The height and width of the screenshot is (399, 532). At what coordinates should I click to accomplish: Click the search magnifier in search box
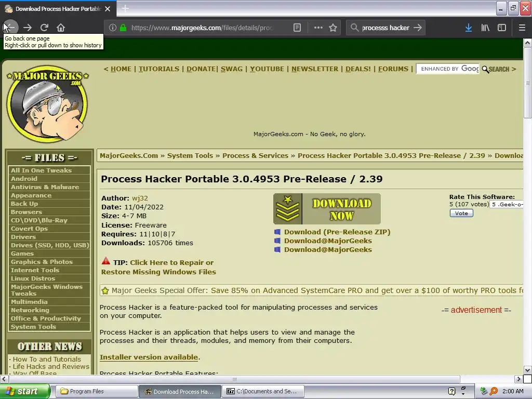[354, 28]
